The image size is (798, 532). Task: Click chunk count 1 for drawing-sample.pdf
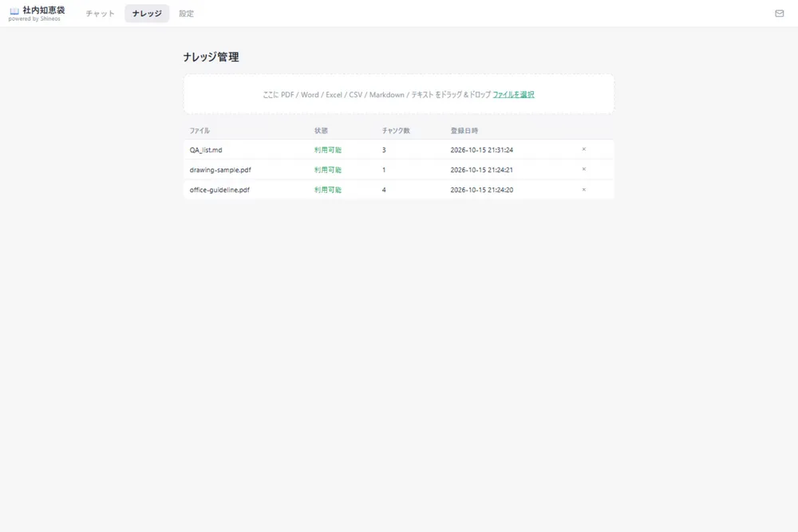[x=384, y=170]
